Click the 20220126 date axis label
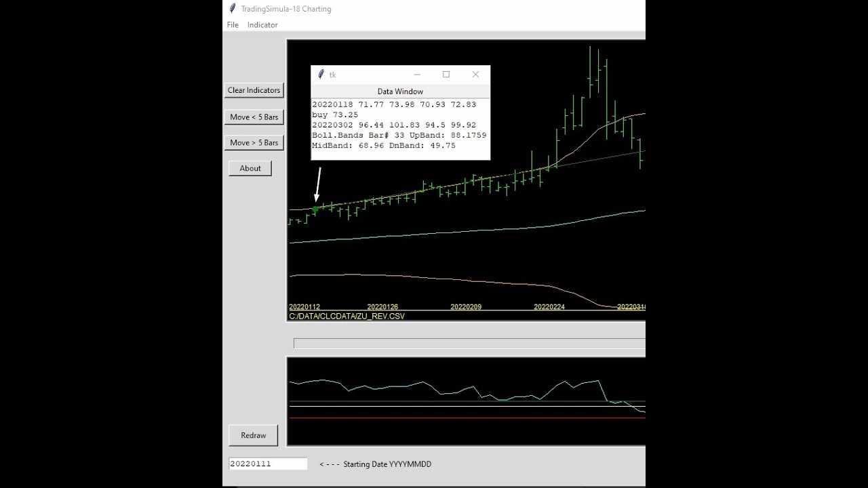The width and height of the screenshot is (868, 488). tap(382, 307)
